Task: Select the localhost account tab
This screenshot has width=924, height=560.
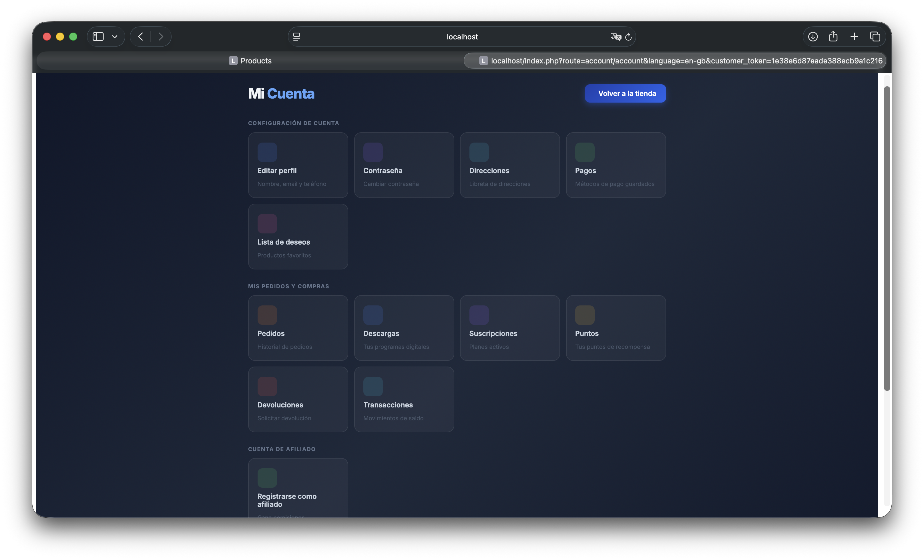Action: (675, 61)
